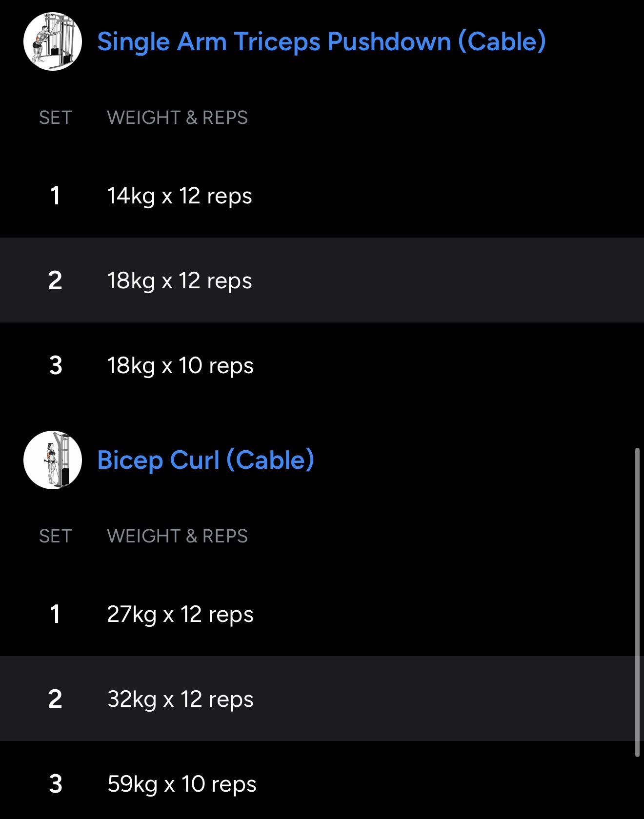This screenshot has height=819, width=644.
Task: Click WEIGHT & REPS header under Triceps Pushdown
Action: tap(177, 118)
